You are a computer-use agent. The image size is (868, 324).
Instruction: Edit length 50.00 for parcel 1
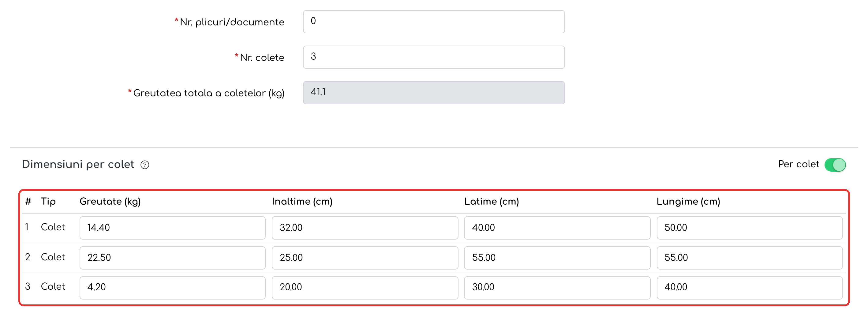(x=749, y=228)
